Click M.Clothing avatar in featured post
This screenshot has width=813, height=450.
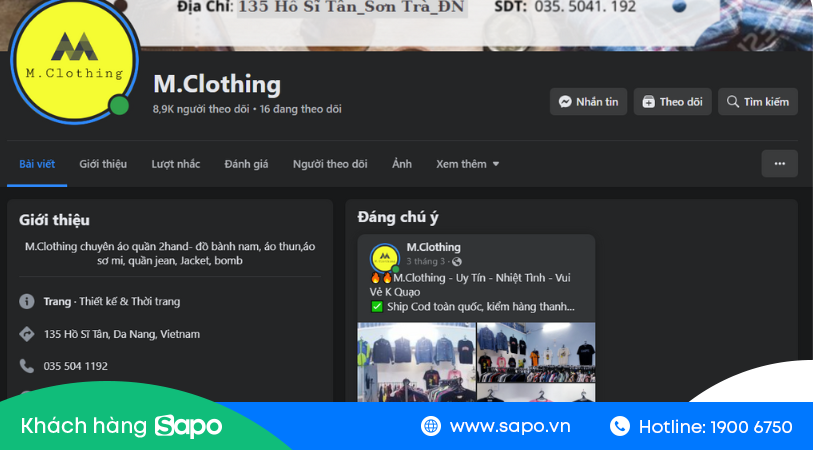[x=384, y=258]
